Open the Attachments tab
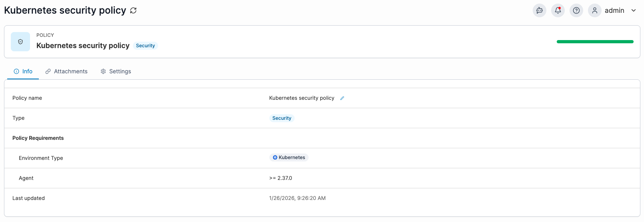Viewport: 644px width, 222px height. (66, 71)
